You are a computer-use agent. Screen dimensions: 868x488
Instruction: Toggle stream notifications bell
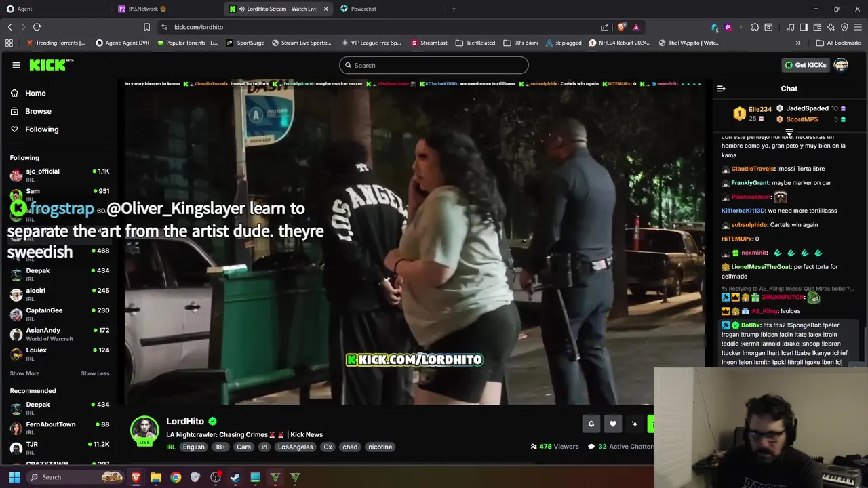coord(591,424)
